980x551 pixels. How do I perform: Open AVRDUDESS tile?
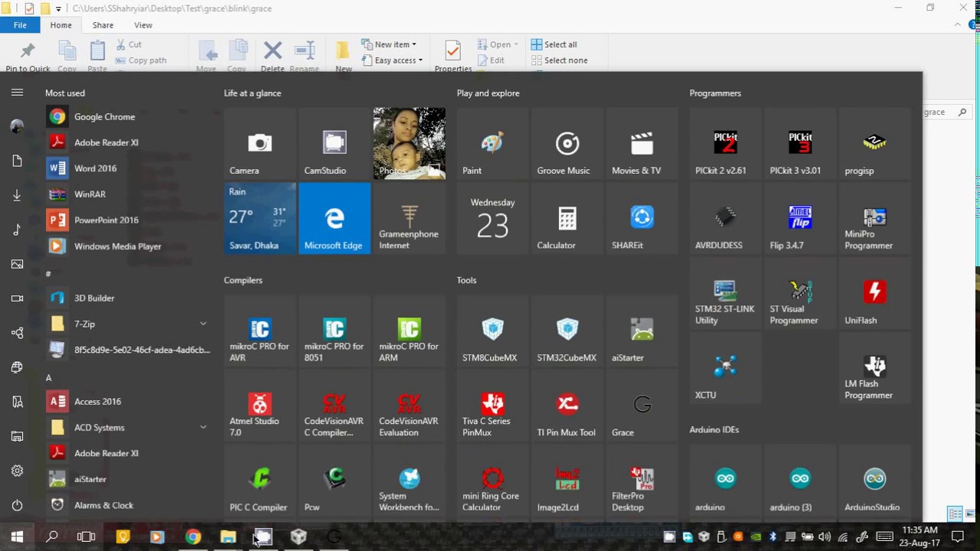coord(725,218)
